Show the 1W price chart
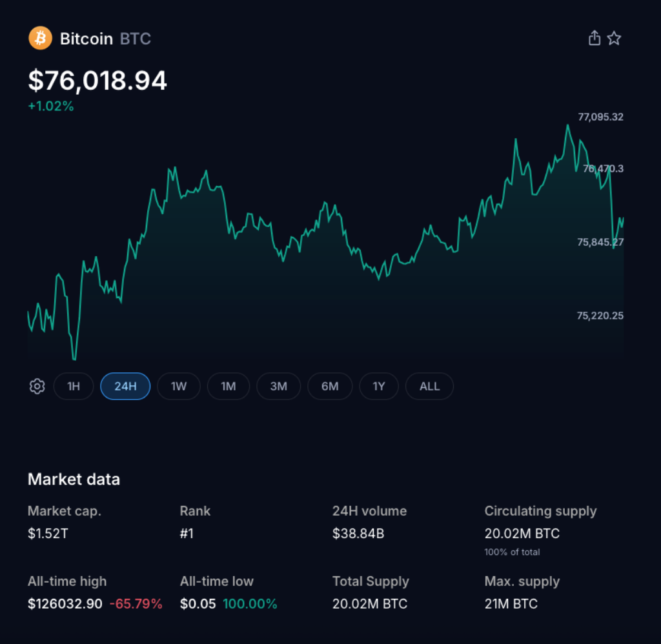This screenshot has width=661, height=644. (x=178, y=386)
